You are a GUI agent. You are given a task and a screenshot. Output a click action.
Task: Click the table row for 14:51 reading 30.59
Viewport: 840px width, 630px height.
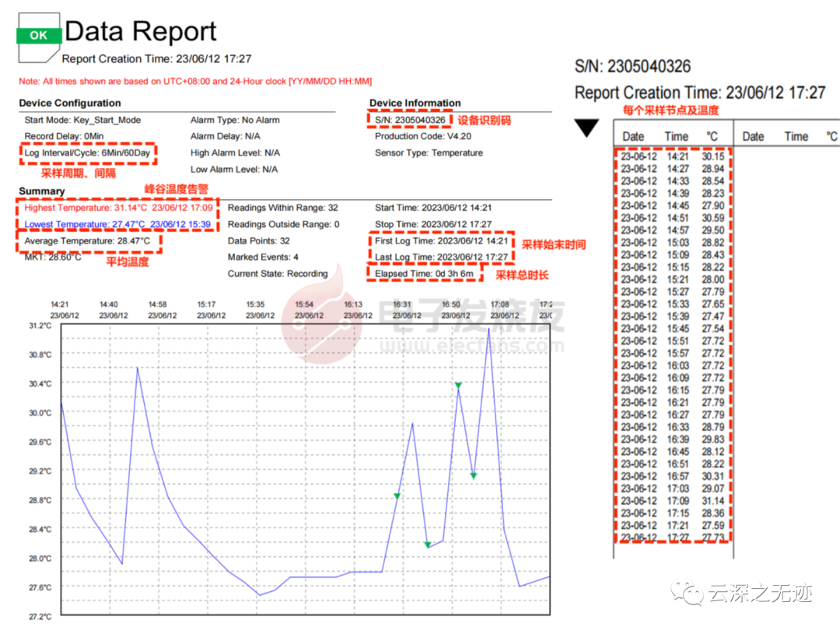pyautogui.click(x=673, y=218)
